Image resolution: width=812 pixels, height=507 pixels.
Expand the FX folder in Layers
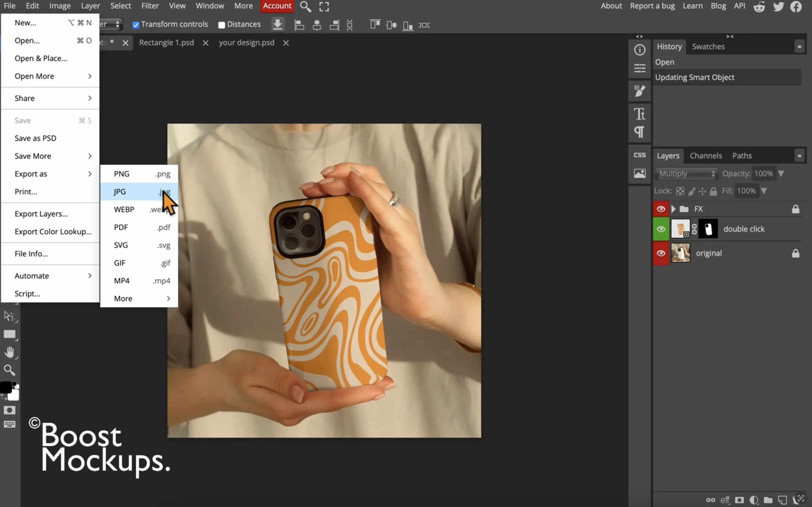pyautogui.click(x=673, y=209)
